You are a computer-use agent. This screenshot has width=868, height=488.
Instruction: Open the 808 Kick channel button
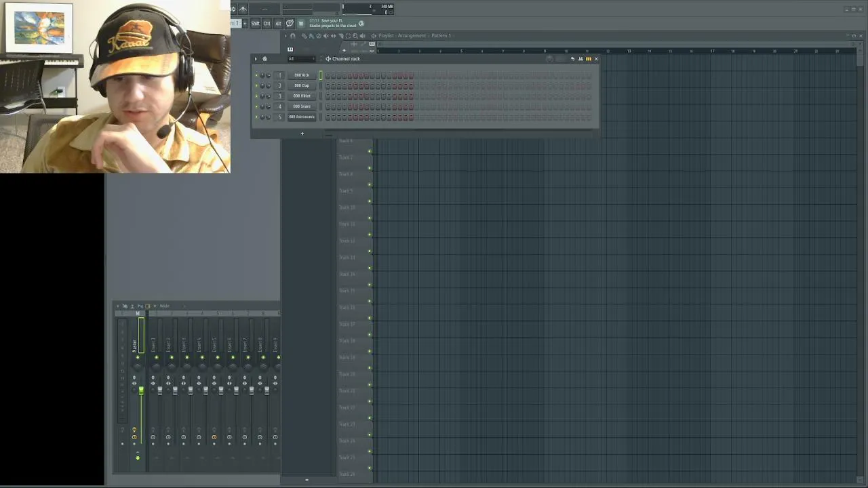[x=302, y=75]
